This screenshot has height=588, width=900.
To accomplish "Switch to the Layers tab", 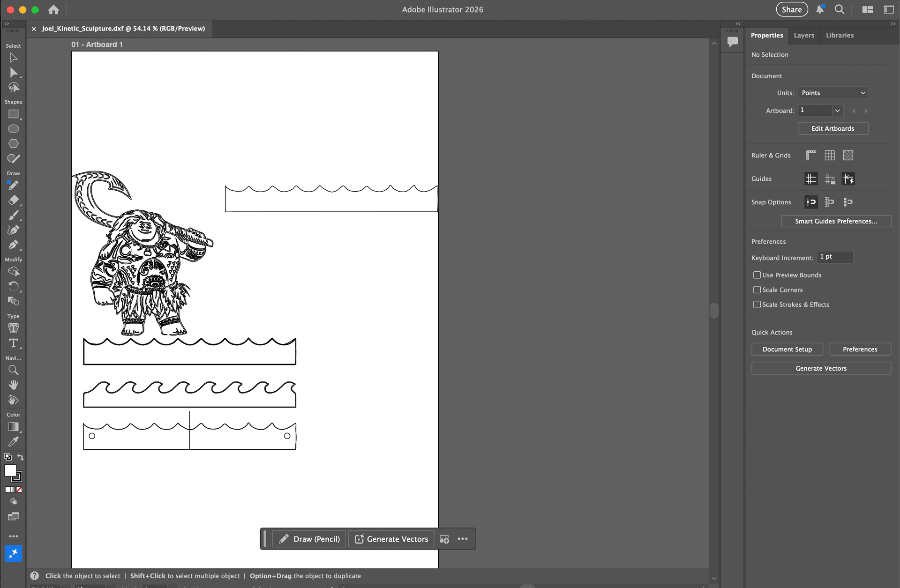I will (x=804, y=35).
